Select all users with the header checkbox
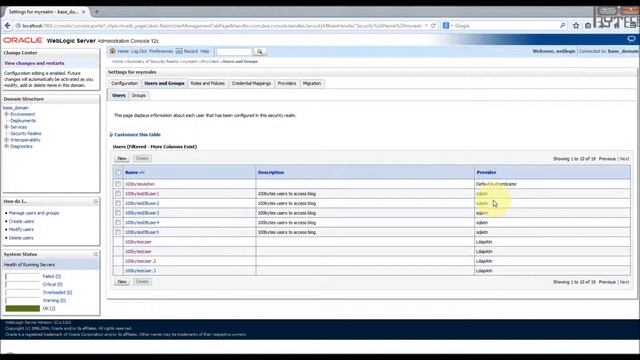Viewport: 640px width, 360px height. [x=118, y=172]
